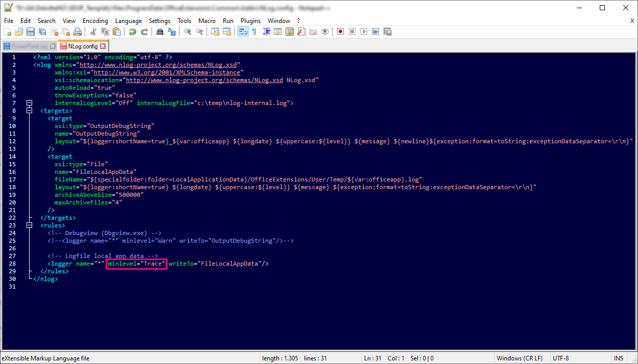Undo the last edit with the green arrow
Image resolution: width=638 pixels, height=364 pixels.
click(133, 32)
